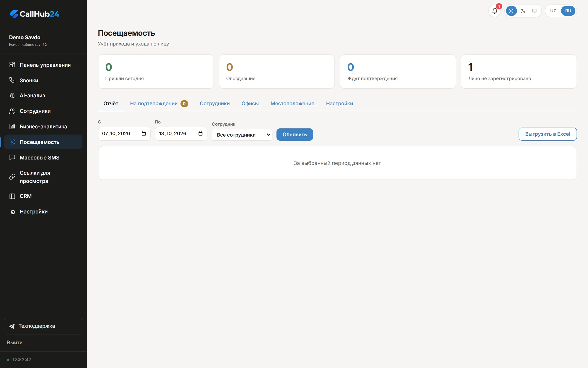Open Бизнес-аналитика chart icon

12,126
